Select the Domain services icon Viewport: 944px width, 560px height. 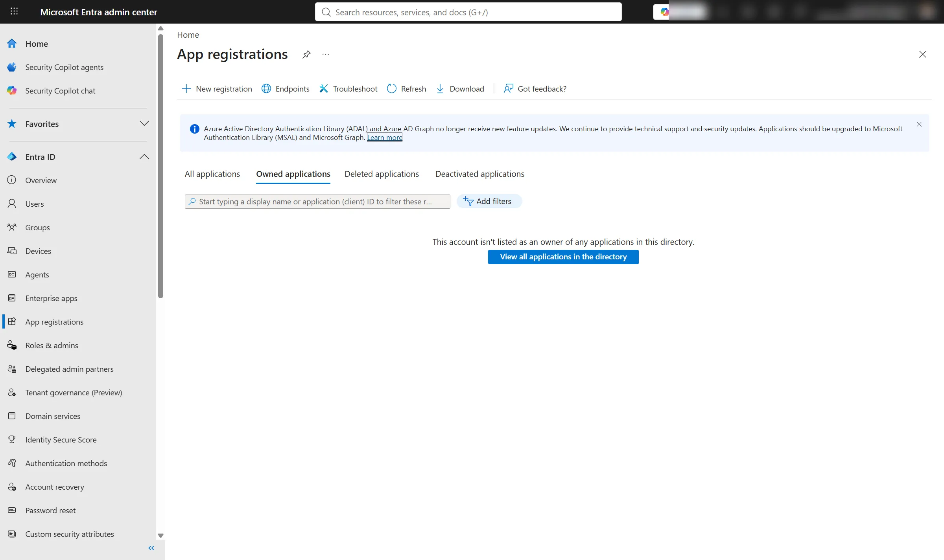click(12, 416)
